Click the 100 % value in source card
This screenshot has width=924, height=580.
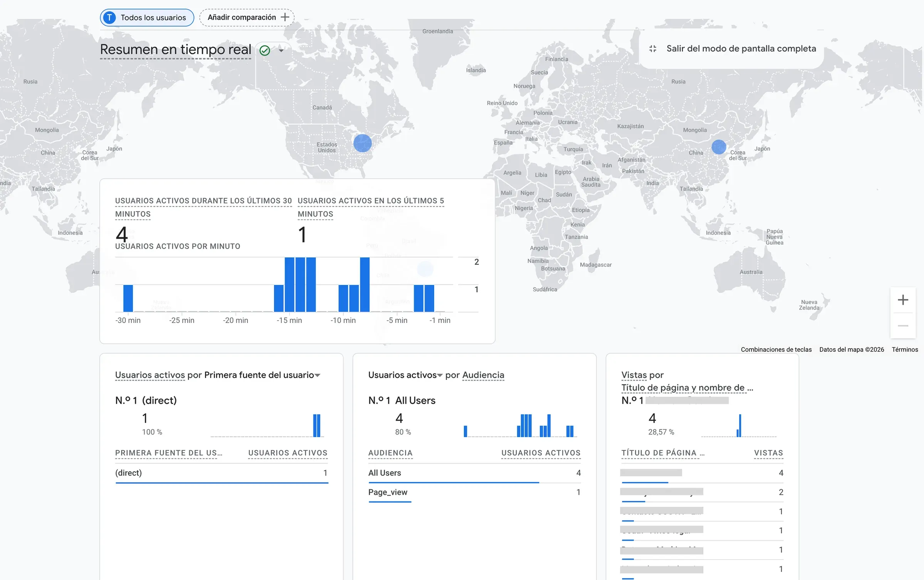point(152,432)
